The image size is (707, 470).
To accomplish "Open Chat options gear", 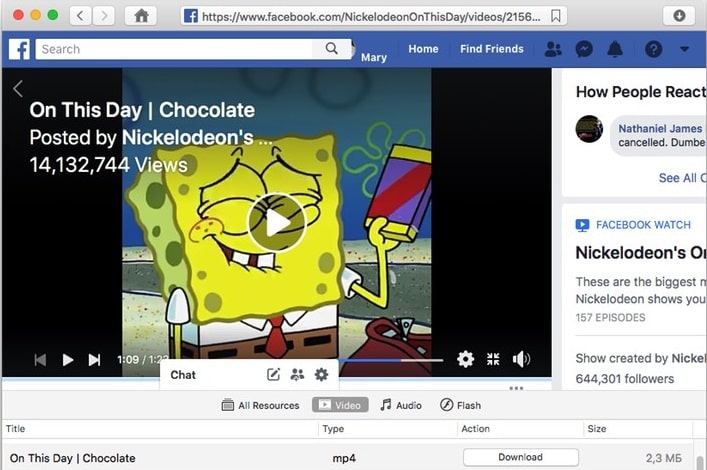I will [x=321, y=374].
